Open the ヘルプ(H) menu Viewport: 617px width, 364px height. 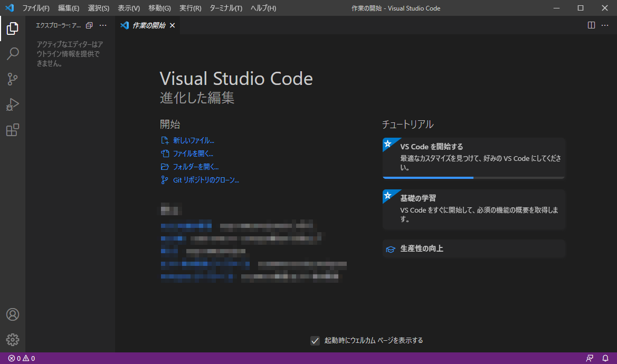click(263, 8)
